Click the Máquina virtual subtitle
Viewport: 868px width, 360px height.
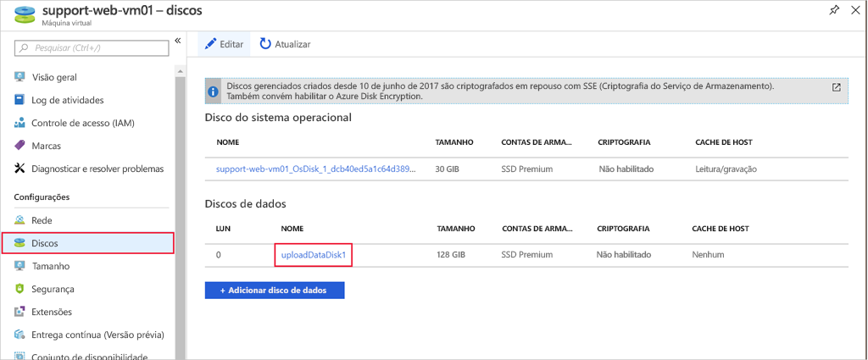(x=67, y=23)
